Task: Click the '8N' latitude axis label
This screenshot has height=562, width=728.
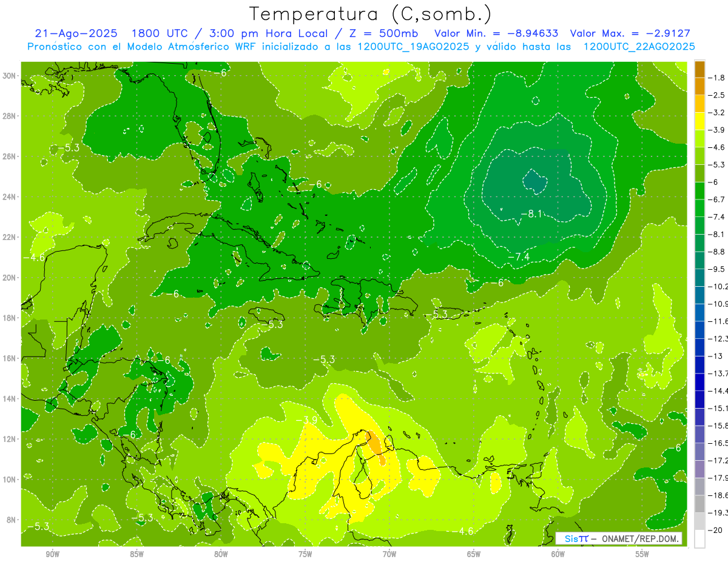Action: [12, 520]
